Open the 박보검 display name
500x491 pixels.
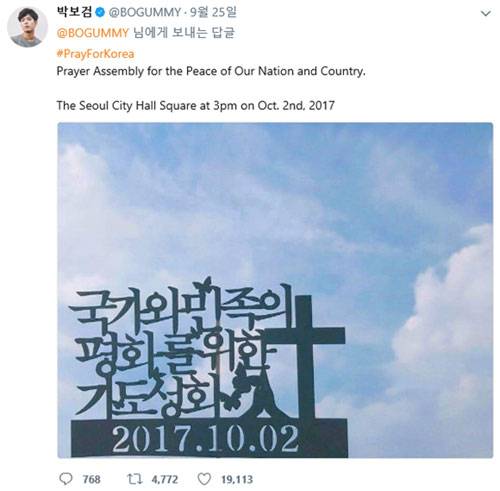point(75,12)
